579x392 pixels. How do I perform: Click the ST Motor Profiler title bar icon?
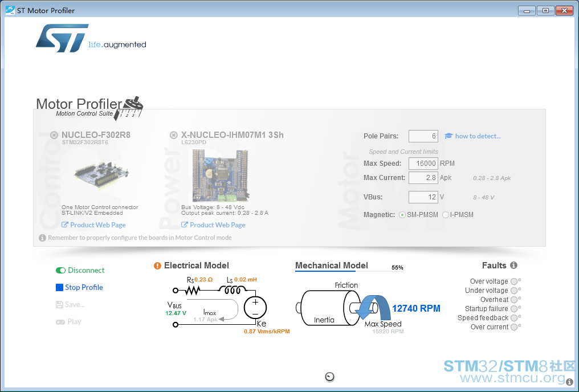click(x=10, y=10)
